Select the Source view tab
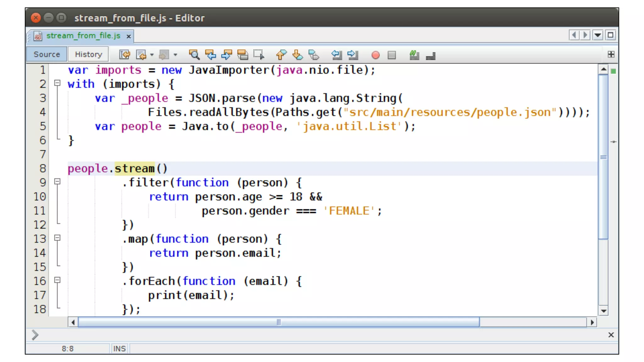 47,54
